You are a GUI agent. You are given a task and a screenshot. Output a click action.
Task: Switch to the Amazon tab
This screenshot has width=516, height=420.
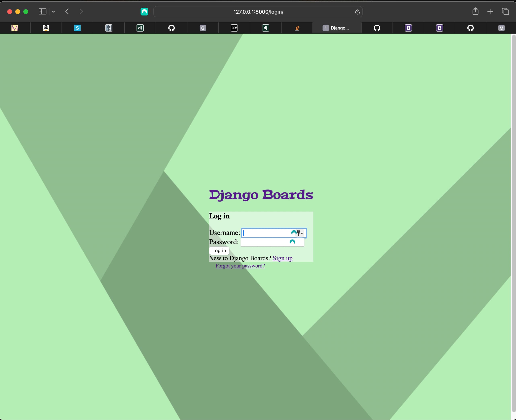(x=46, y=28)
